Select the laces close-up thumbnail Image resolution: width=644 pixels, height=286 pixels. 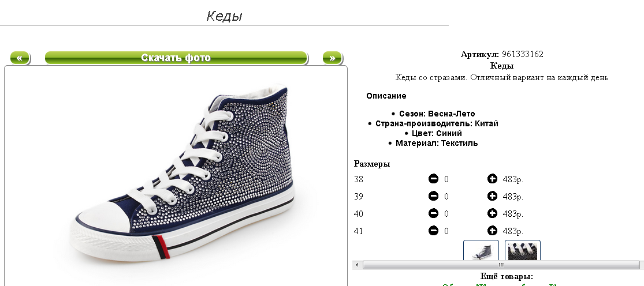(x=523, y=250)
